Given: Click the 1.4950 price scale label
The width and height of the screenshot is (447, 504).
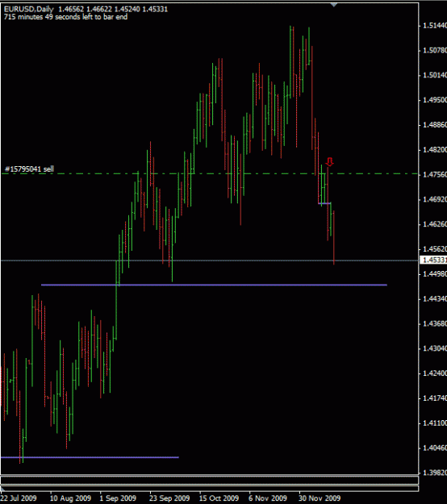Looking at the screenshot, I should click(x=434, y=100).
